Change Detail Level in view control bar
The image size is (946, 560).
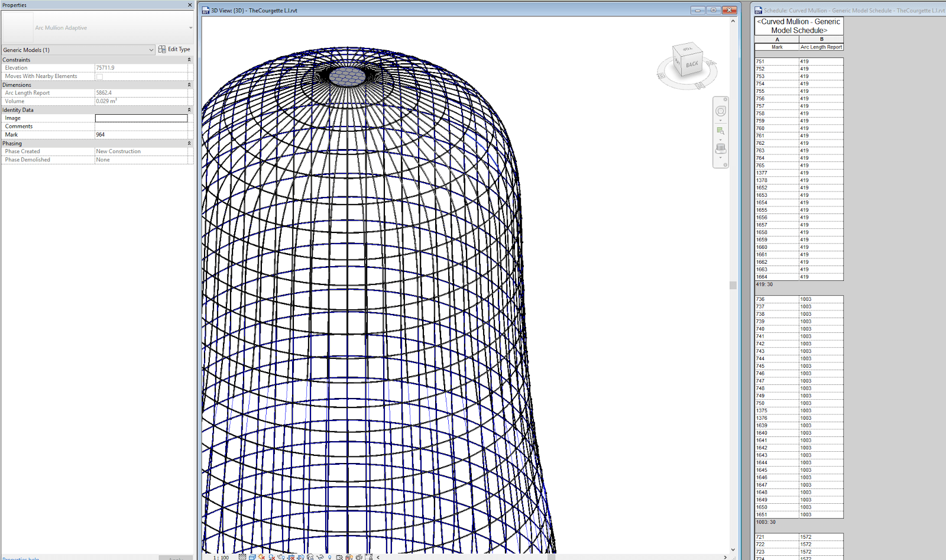(x=242, y=556)
